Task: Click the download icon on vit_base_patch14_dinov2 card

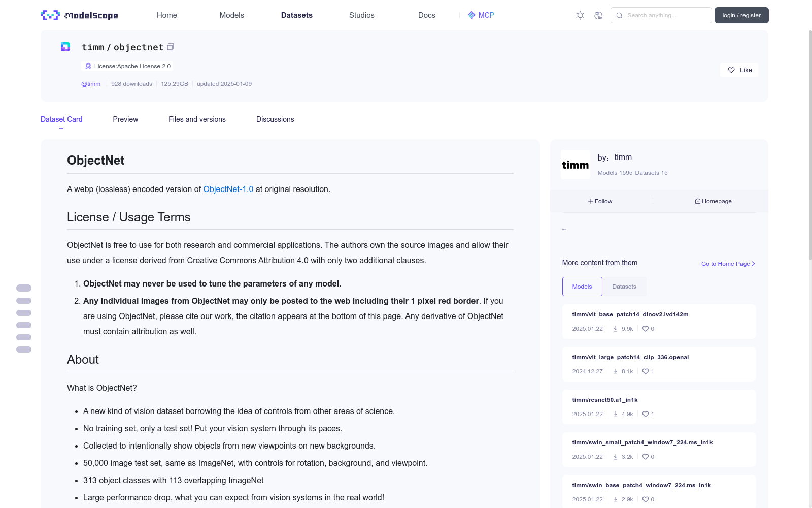Action: click(x=616, y=329)
